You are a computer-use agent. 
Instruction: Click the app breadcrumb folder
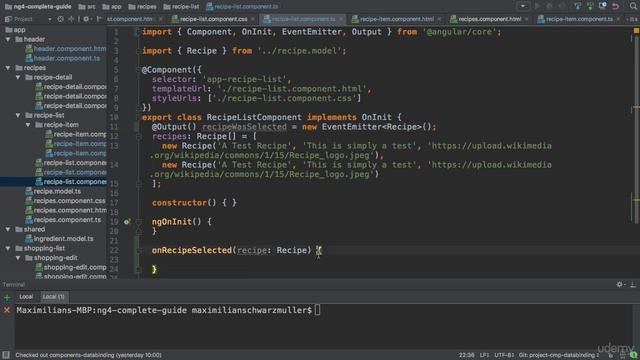[x=112, y=7]
